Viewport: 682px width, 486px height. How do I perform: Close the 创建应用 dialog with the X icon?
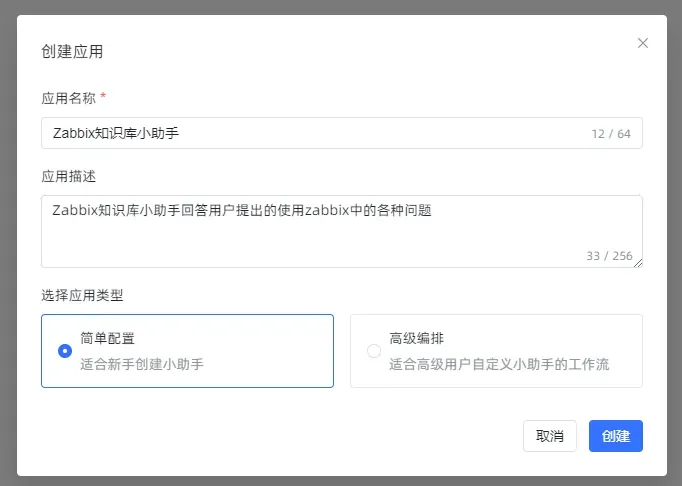(643, 43)
